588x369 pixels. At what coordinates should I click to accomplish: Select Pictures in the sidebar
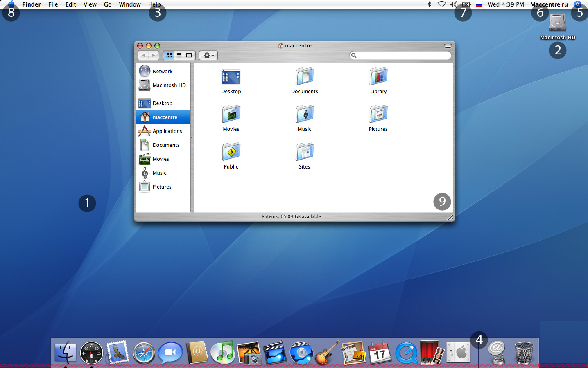coord(163,187)
